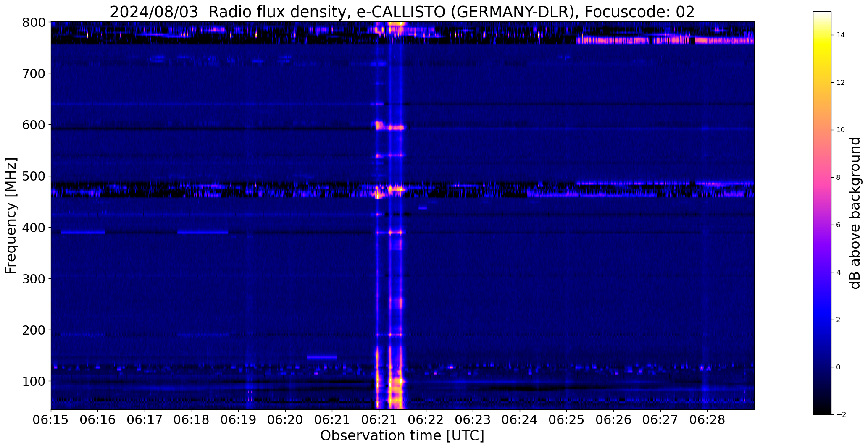Click the colorbar tick value 10

click(840, 130)
